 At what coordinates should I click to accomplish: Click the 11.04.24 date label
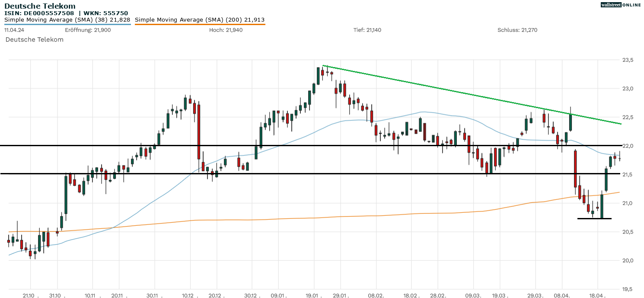click(14, 30)
